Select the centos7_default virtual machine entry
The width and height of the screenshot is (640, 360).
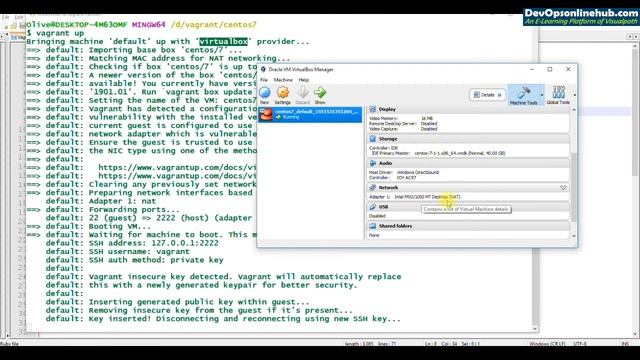coord(310,115)
